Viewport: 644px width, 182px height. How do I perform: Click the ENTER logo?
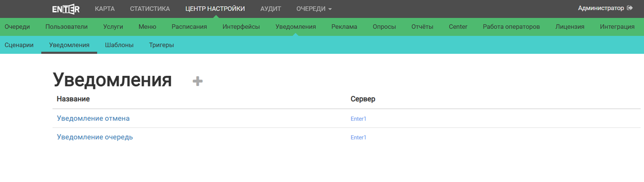point(66,8)
